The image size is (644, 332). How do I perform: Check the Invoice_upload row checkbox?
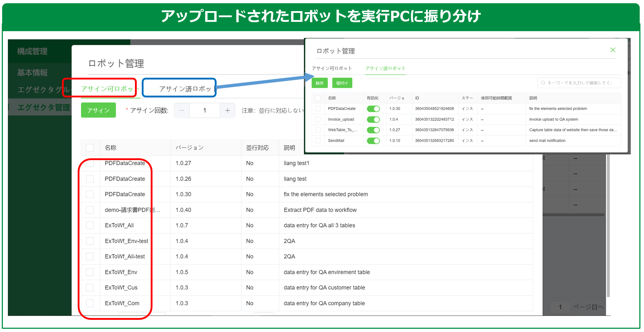(x=318, y=119)
